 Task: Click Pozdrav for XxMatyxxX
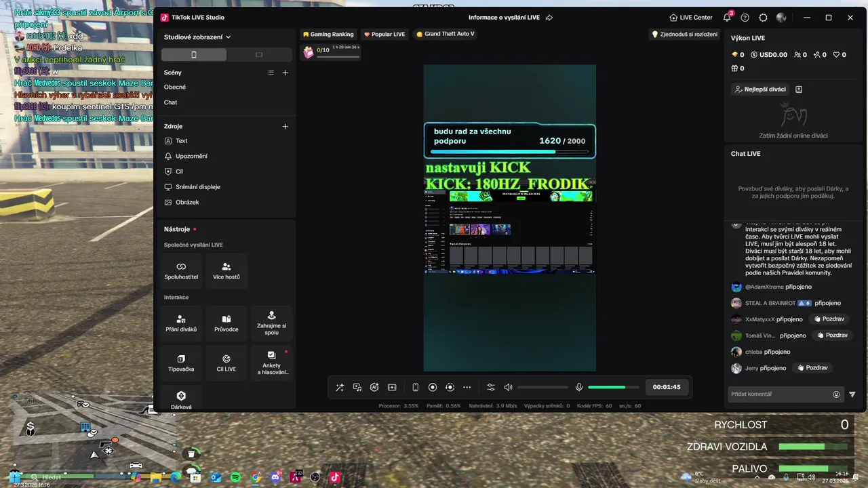pos(829,319)
